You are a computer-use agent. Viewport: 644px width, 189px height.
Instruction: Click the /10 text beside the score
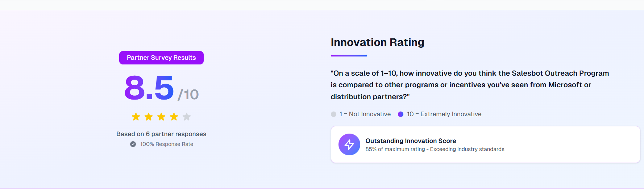[x=188, y=94]
